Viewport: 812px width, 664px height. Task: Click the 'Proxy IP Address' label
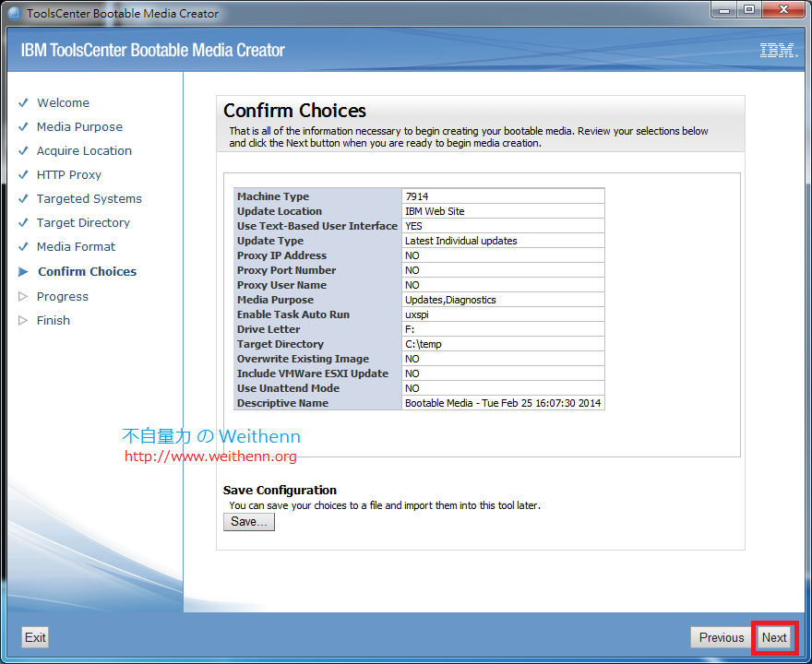click(281, 255)
